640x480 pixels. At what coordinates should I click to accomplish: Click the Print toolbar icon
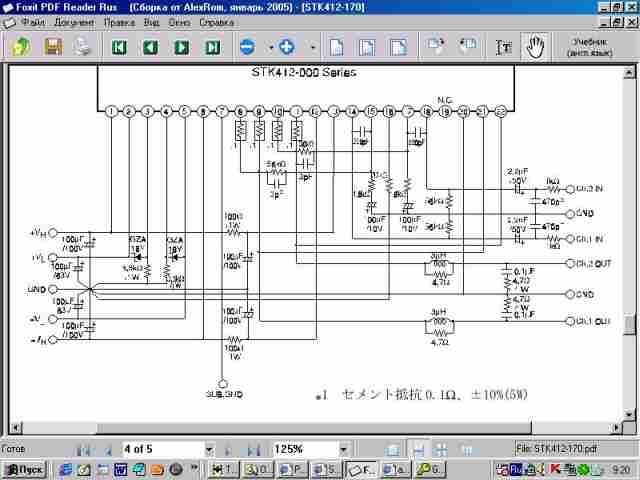tap(83, 46)
